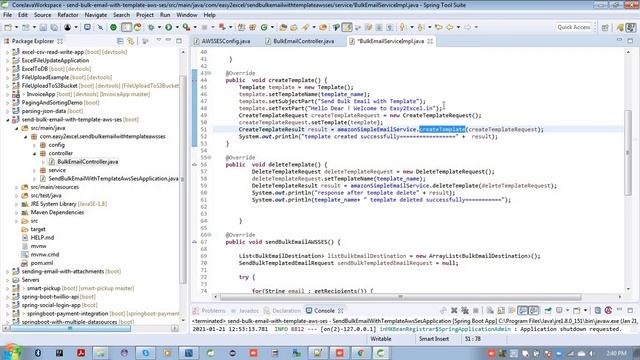Image resolution: width=640 pixels, height=360 pixels.
Task: Click the green Run button icon
Action: click(x=168, y=27)
